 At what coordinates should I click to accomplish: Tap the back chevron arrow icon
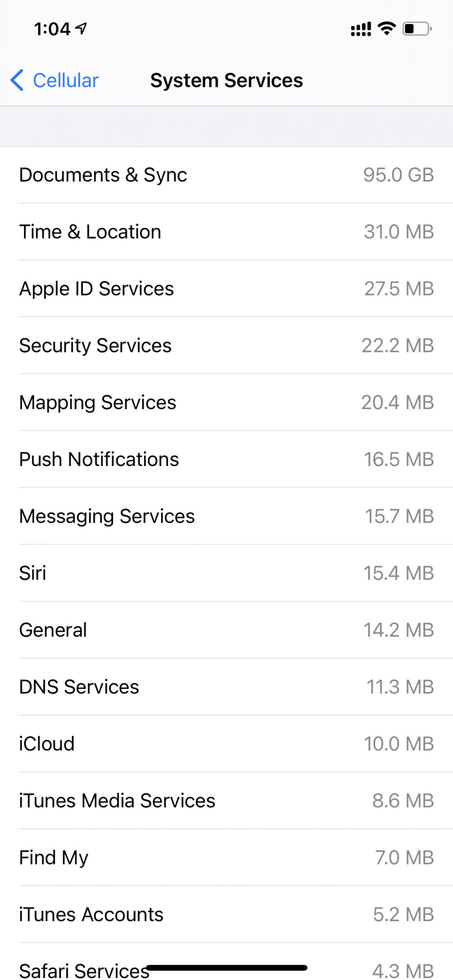[x=17, y=80]
